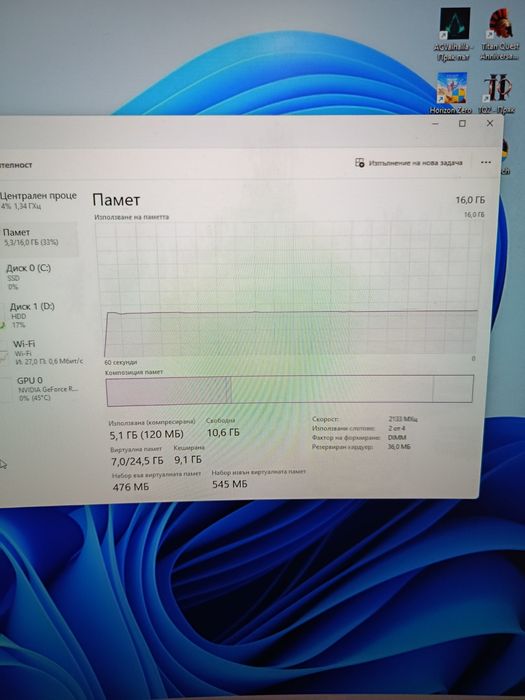Minimize the Task Manager window
The height and width of the screenshot is (700, 525).
[x=436, y=123]
